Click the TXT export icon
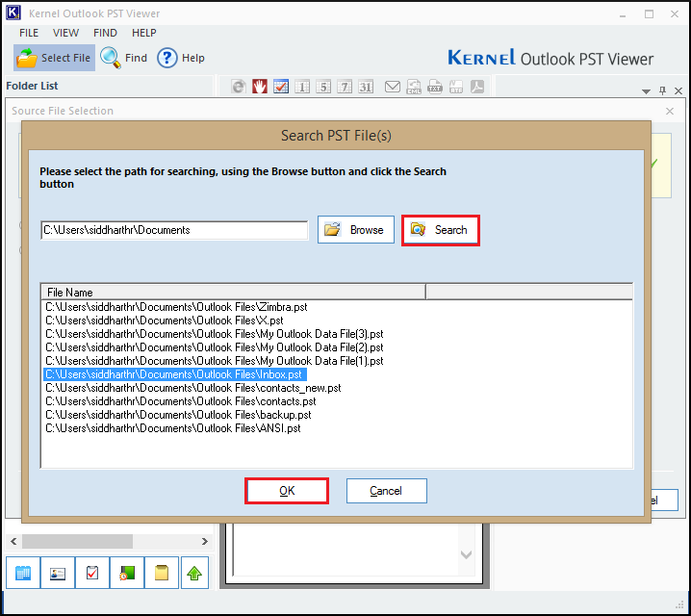Image resolution: width=691 pixels, height=616 pixels. [x=434, y=87]
